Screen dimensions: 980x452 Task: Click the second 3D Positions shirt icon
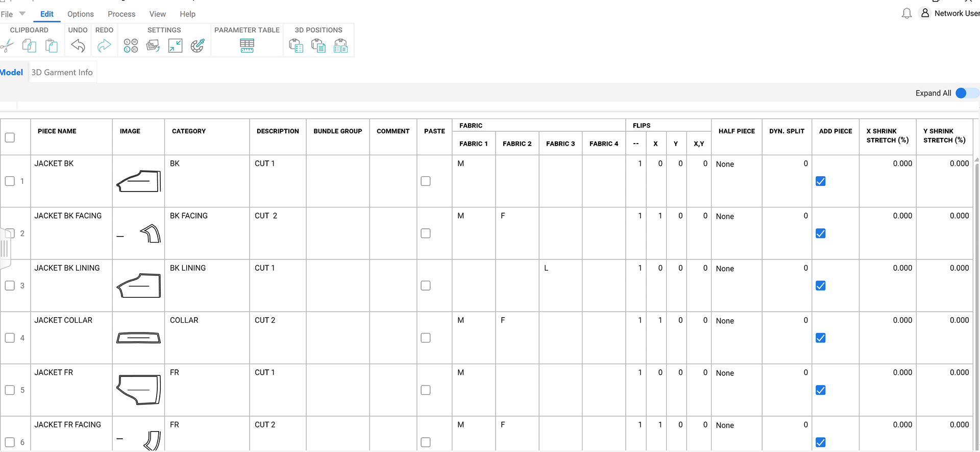point(318,46)
